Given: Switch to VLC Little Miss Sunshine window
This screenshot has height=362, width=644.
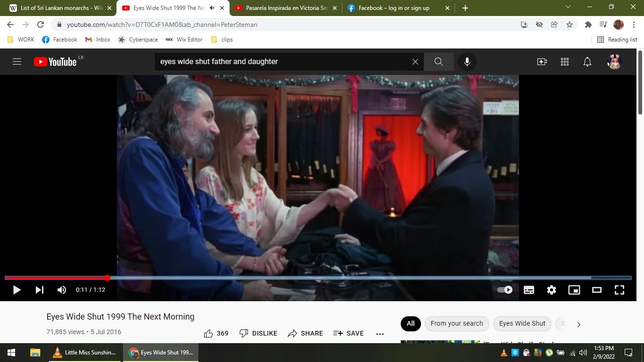Looking at the screenshot, I should (85, 353).
